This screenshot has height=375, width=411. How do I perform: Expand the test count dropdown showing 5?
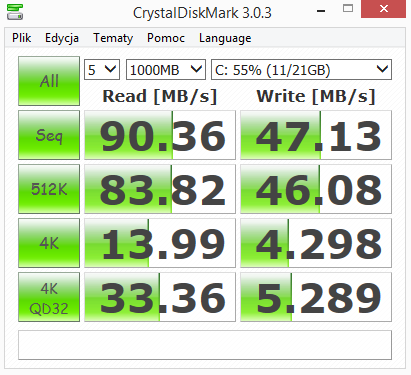pyautogui.click(x=102, y=70)
